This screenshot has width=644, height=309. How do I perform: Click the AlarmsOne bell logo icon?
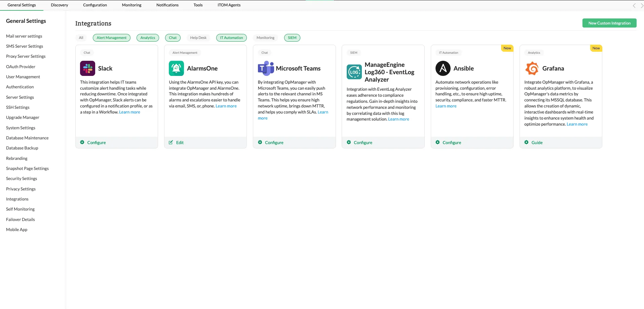pos(176,69)
